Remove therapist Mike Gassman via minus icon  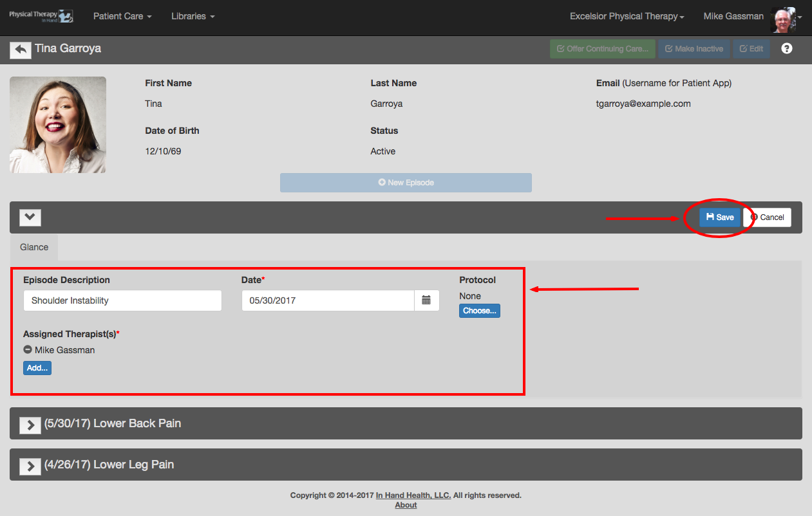28,350
